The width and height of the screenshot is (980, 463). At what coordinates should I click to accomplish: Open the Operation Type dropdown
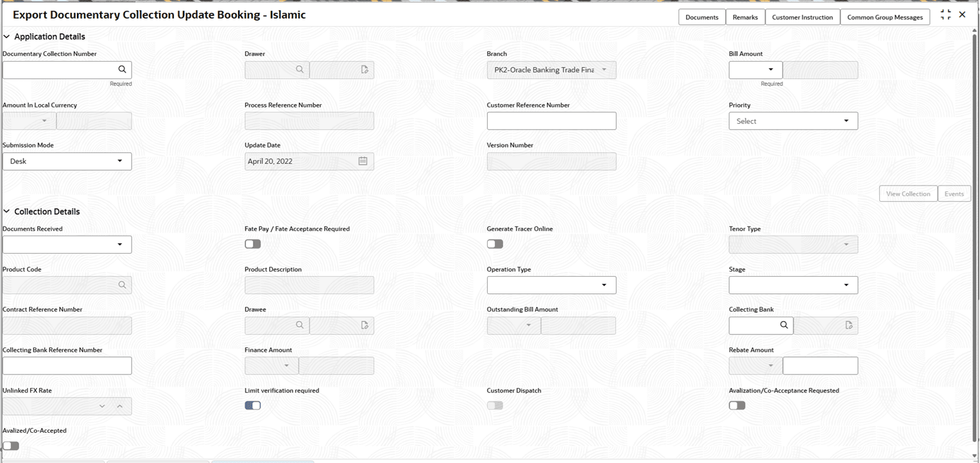(604, 284)
